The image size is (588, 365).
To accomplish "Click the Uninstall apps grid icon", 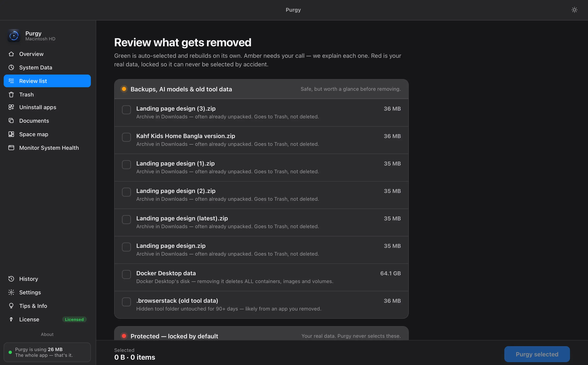I will click(x=11, y=107).
